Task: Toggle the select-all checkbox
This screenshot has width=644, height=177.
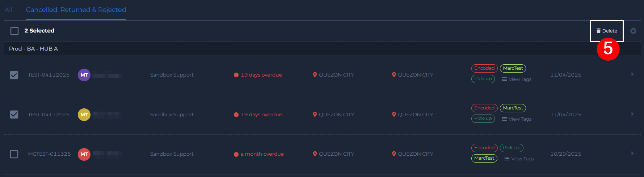Action: tap(14, 31)
